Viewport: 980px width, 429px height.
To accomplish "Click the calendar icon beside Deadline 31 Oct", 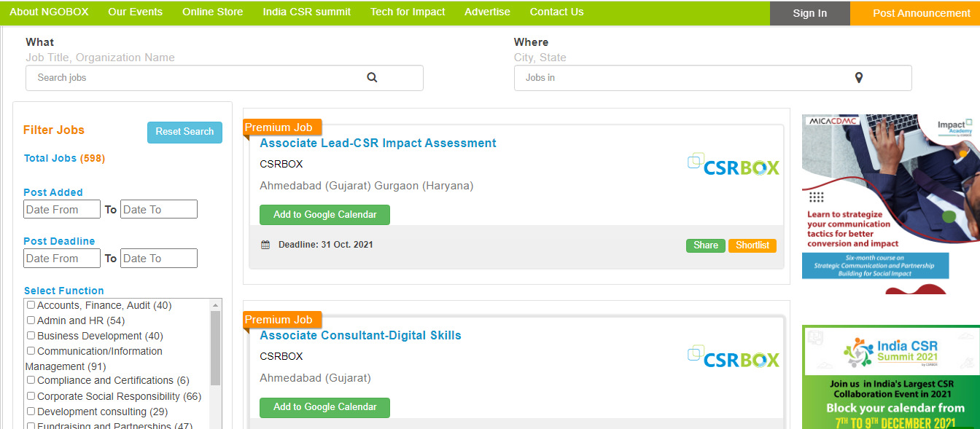I will [x=265, y=245].
